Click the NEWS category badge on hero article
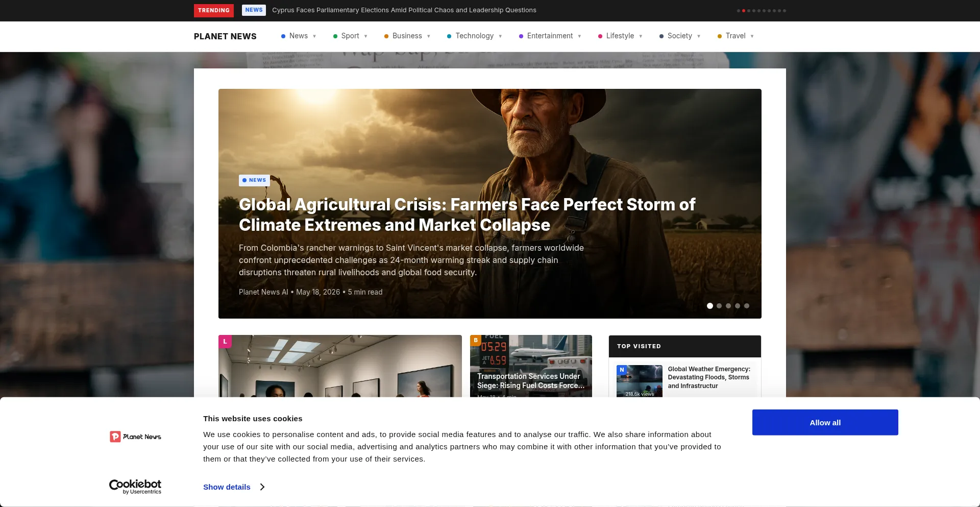980x507 pixels. 254,180
